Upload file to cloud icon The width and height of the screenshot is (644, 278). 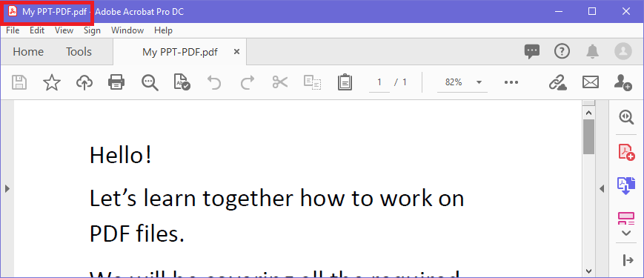[84, 82]
